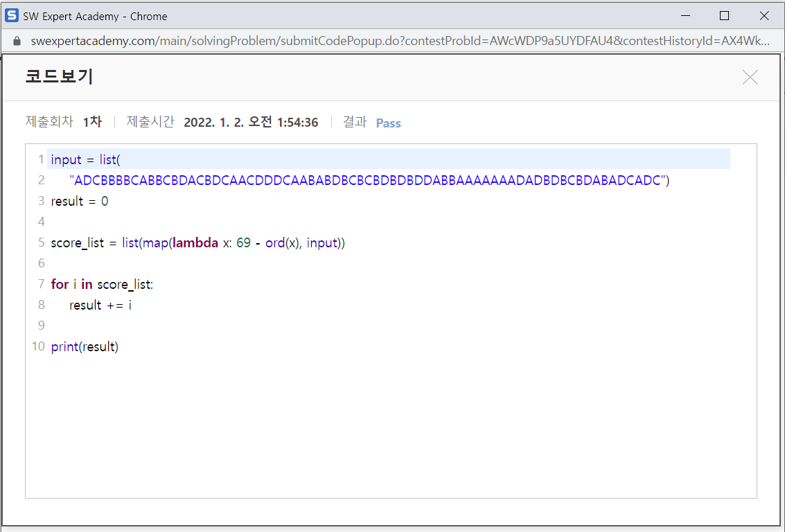The height and width of the screenshot is (532, 785).
Task: Click the 제출시간 label
Action: [150, 122]
